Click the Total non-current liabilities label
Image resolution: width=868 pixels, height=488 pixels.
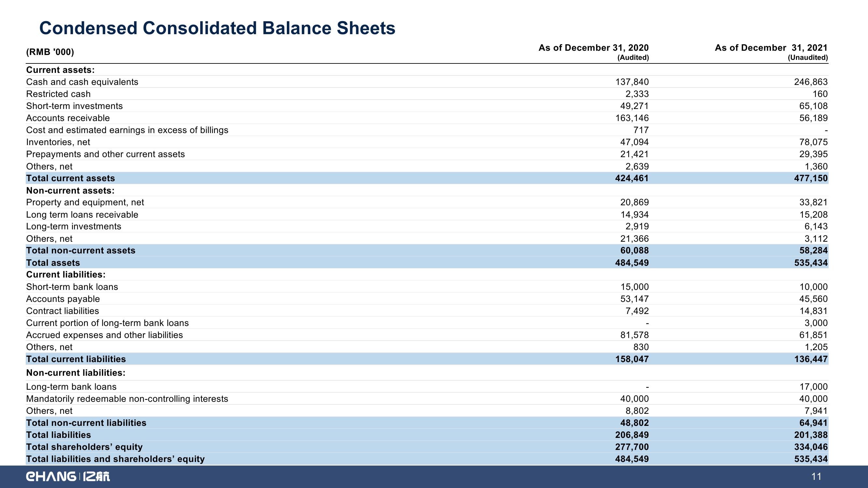(86, 423)
